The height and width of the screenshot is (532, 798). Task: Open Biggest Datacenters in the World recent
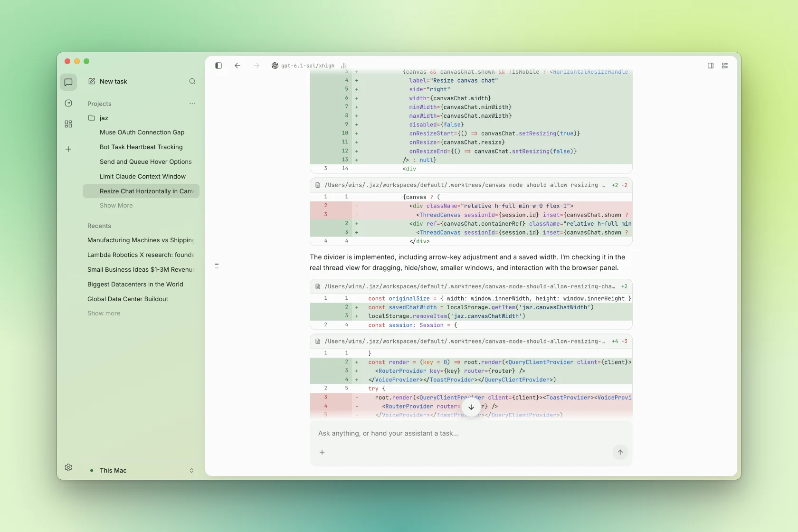(141, 284)
